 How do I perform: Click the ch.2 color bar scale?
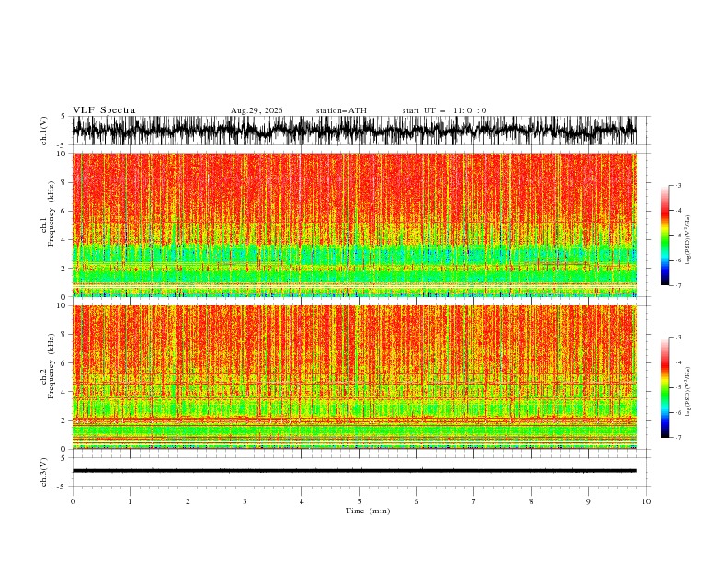coord(665,387)
